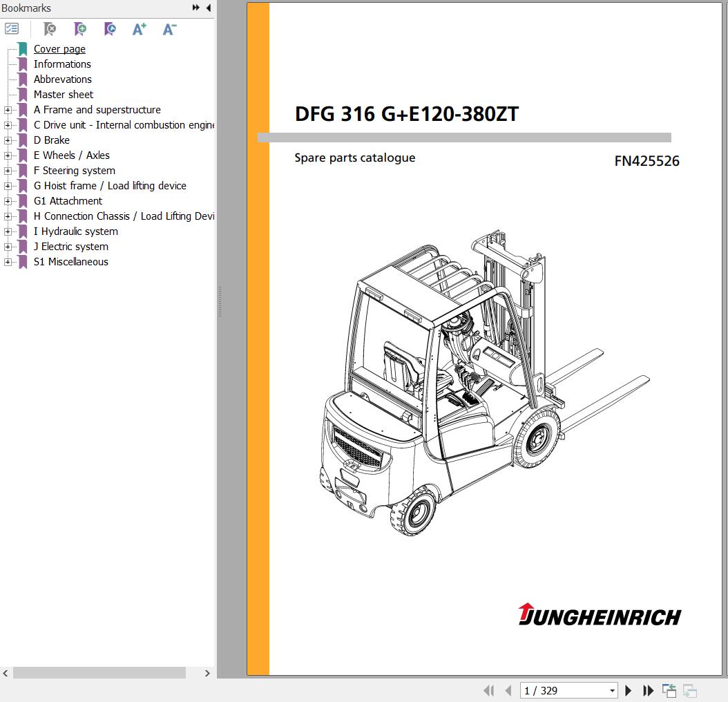The image size is (728, 702).
Task: Click the bookmarks scroll right arrow
Action: [207, 673]
